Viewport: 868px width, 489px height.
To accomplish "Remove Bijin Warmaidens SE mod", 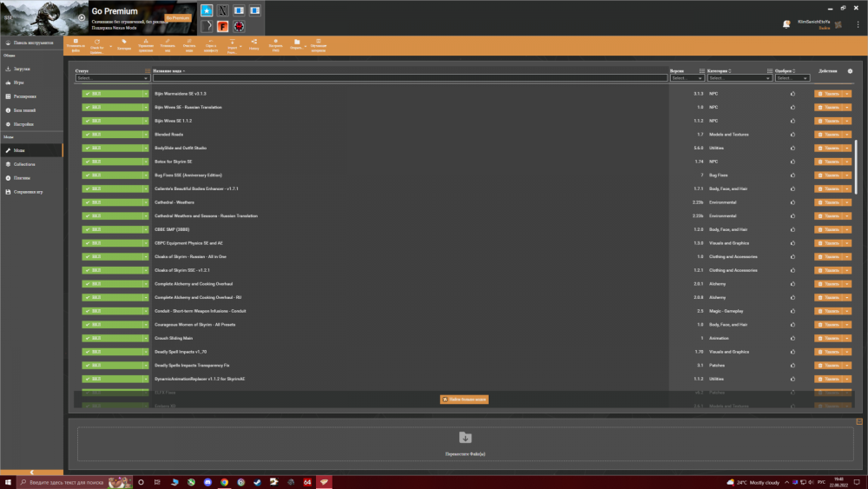I will (828, 94).
